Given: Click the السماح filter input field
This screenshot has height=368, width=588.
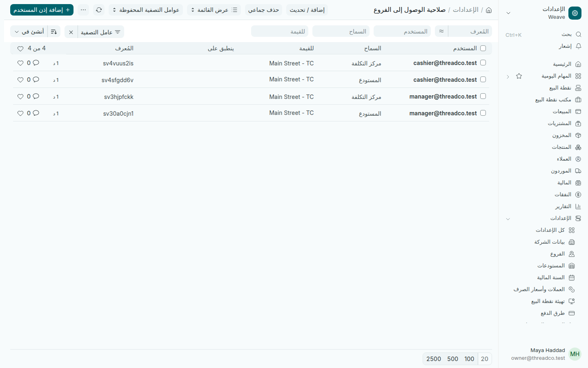Looking at the screenshot, I should click(x=341, y=31).
